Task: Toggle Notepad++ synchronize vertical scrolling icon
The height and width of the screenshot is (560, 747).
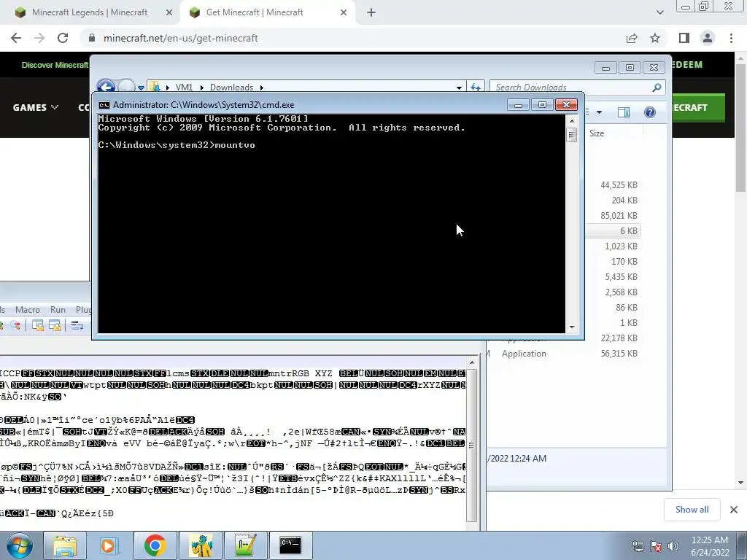Action: coord(38,325)
